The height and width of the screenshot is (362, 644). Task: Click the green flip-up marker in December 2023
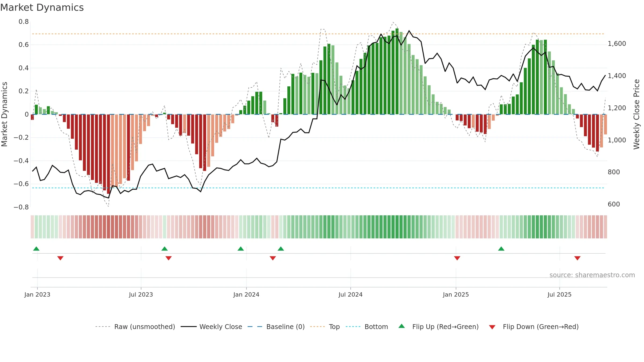(241, 249)
